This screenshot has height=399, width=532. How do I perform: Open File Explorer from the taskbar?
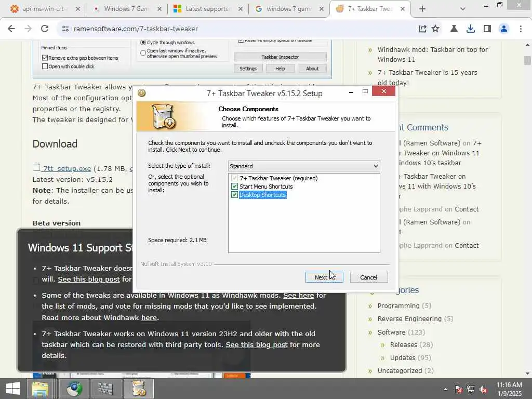(x=40, y=389)
